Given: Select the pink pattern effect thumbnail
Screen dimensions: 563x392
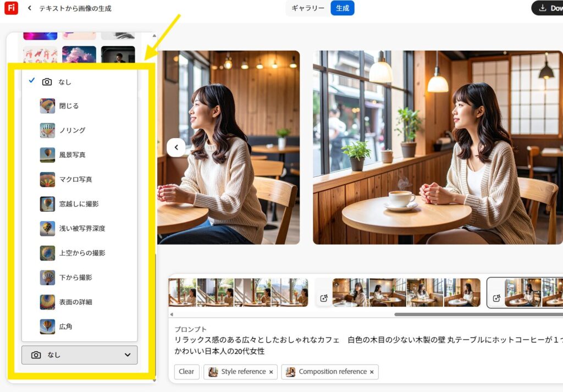Looking at the screenshot, I should (40, 55).
